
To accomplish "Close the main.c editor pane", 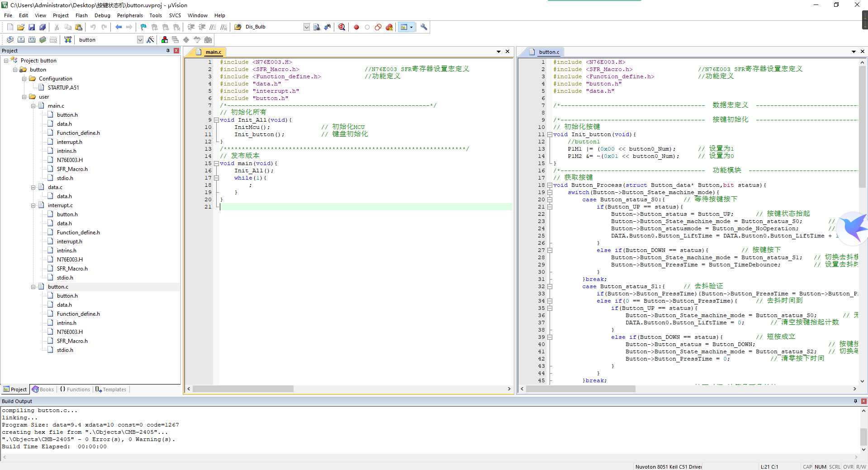I will click(x=508, y=52).
